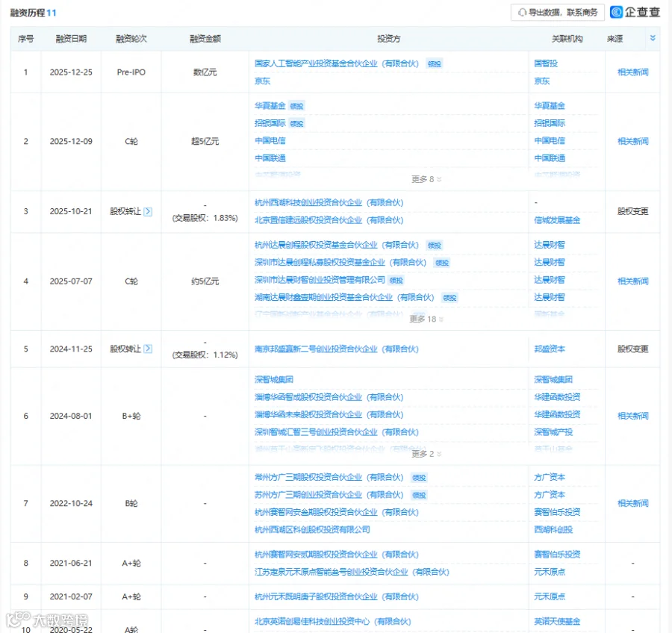
Task: Open 杭州达晨创程股权投资基金合伙企业 link
Action: [337, 245]
